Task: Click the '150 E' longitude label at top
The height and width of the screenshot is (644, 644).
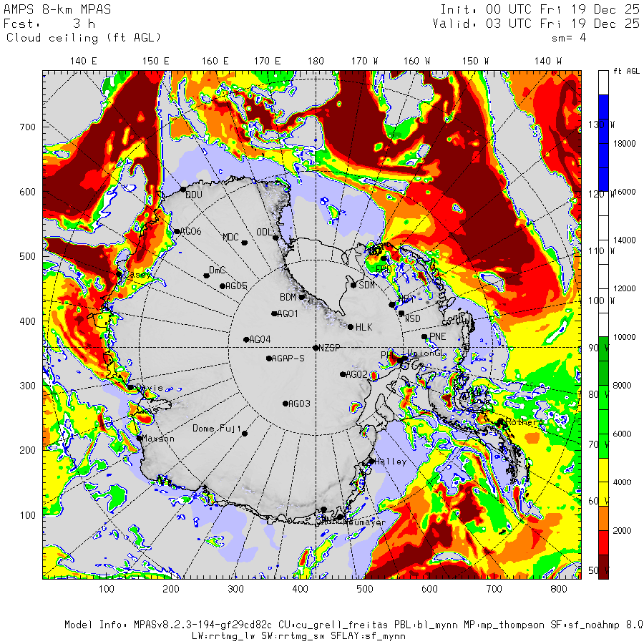Action: tap(156, 62)
